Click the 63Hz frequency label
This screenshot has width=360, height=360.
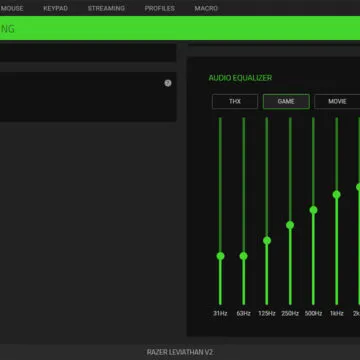[x=244, y=313]
